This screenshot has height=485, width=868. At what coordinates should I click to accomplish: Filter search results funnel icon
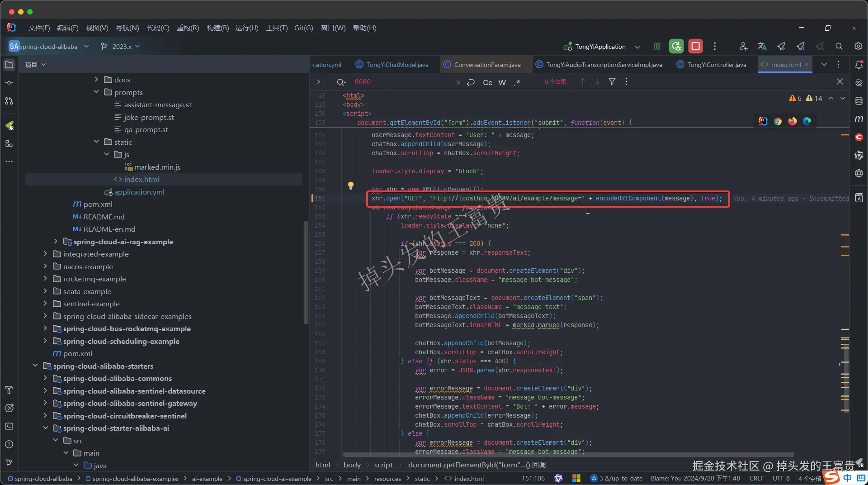612,82
